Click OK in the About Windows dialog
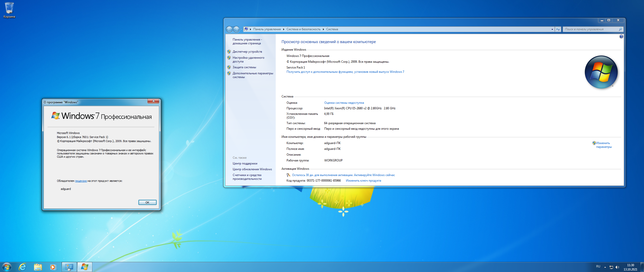Viewport: 644px width, 272px height. point(147,202)
